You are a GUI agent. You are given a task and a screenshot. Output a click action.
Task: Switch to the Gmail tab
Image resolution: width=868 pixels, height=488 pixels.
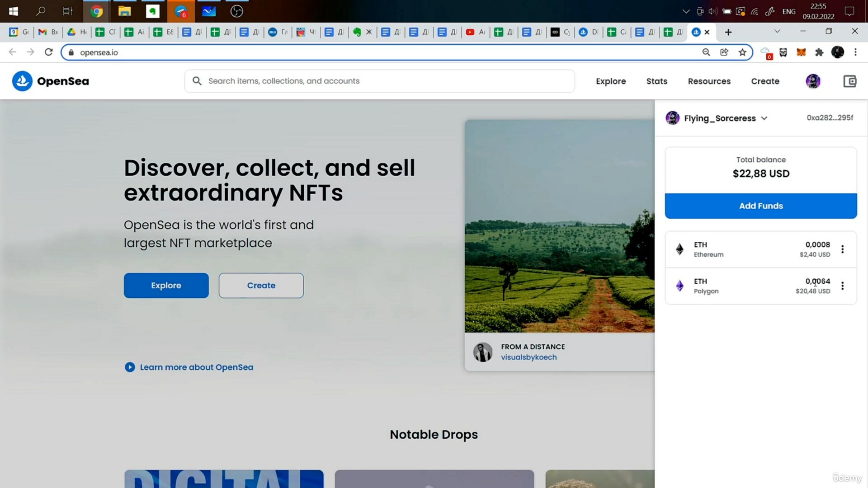tap(48, 32)
